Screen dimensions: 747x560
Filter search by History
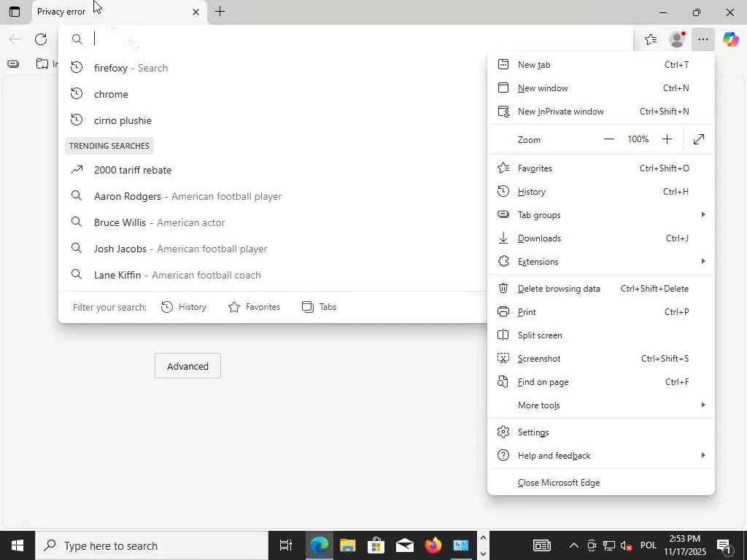[184, 307]
